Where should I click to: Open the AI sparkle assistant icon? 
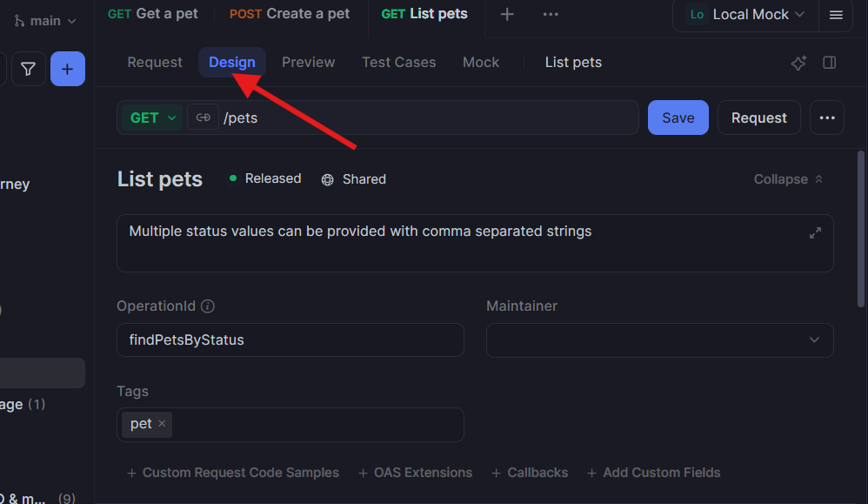click(798, 62)
